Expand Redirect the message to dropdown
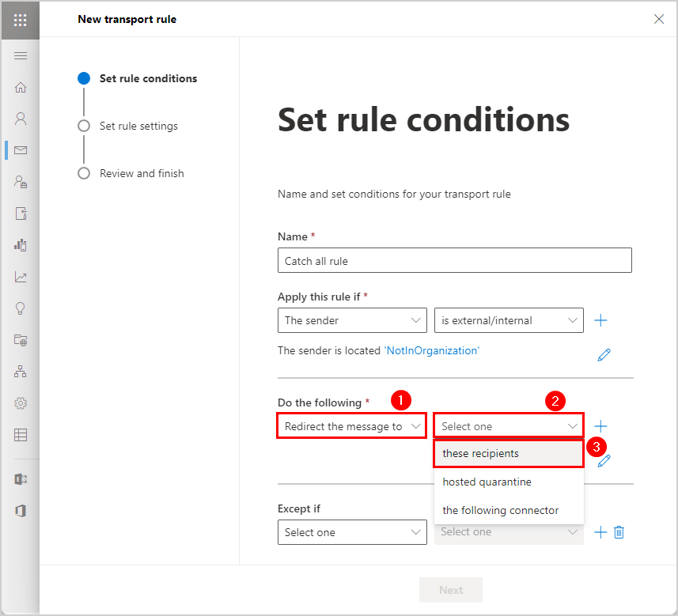The height and width of the screenshot is (616, 678). [x=352, y=426]
